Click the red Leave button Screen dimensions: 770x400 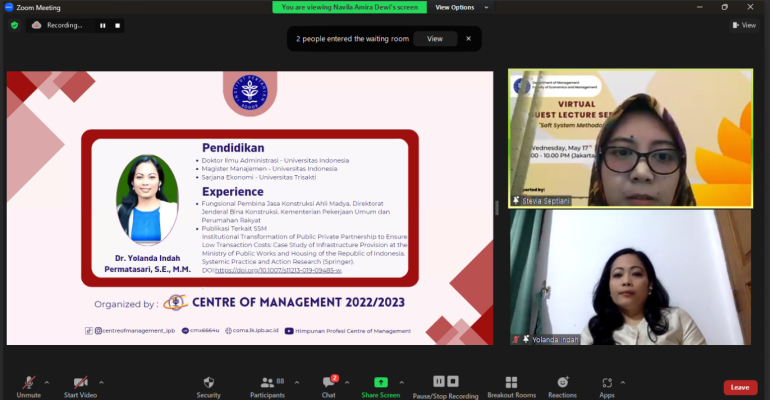(740, 387)
